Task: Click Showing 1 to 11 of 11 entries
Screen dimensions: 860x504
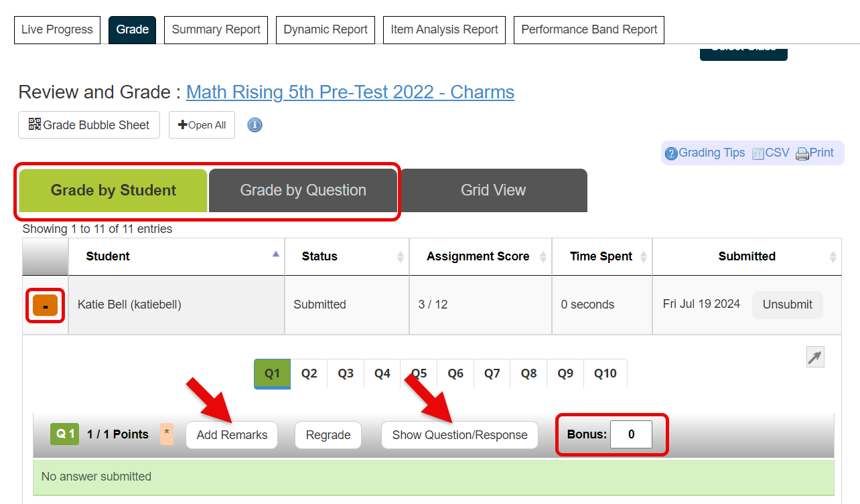Action: (97, 229)
